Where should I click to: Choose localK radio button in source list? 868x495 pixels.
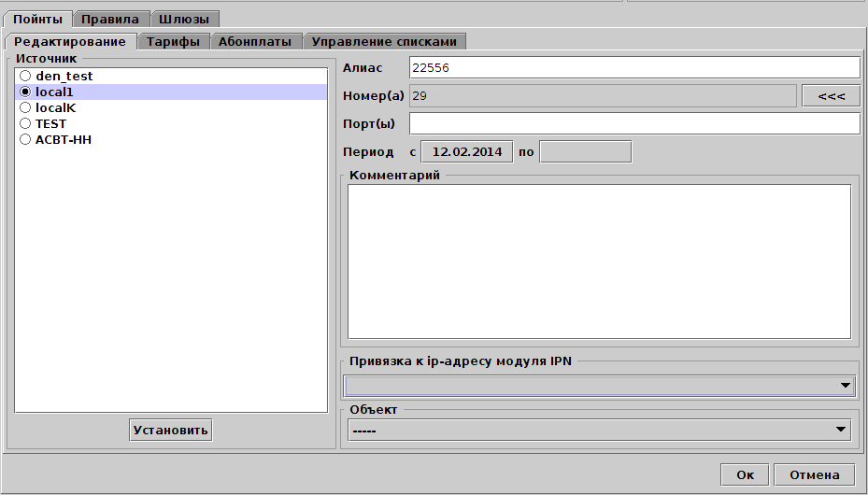(26, 107)
